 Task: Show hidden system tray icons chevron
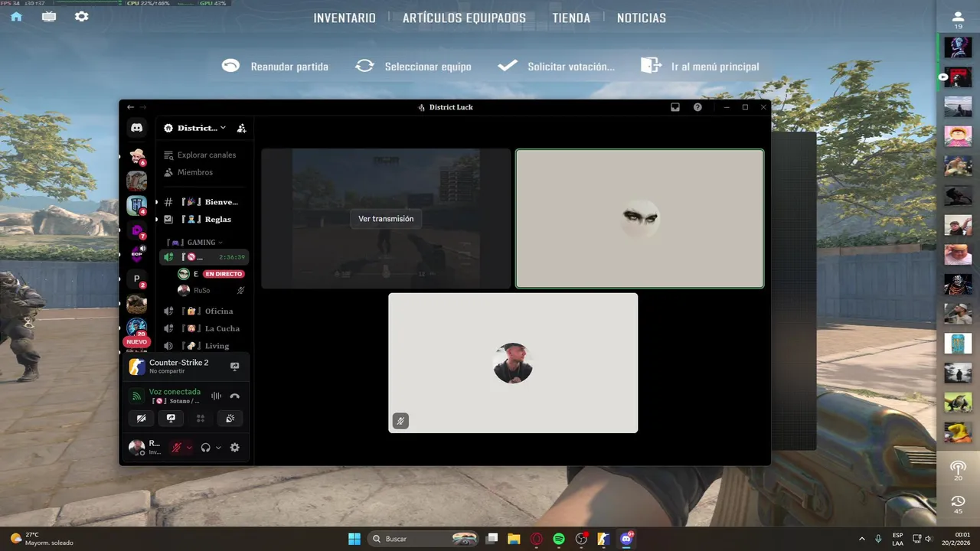[862, 539]
